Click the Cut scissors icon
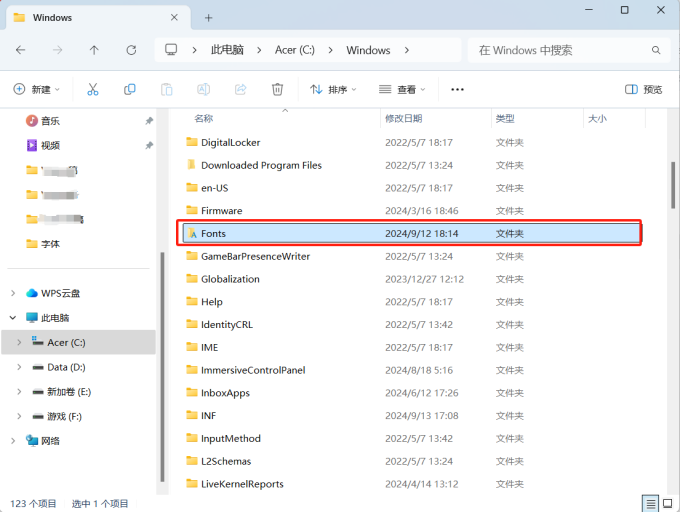 tap(93, 89)
